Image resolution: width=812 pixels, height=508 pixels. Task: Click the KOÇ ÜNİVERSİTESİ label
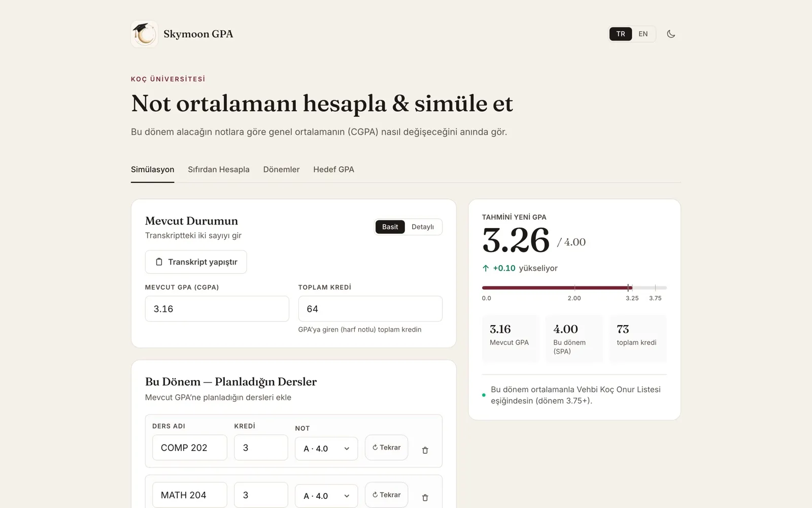[168, 79]
